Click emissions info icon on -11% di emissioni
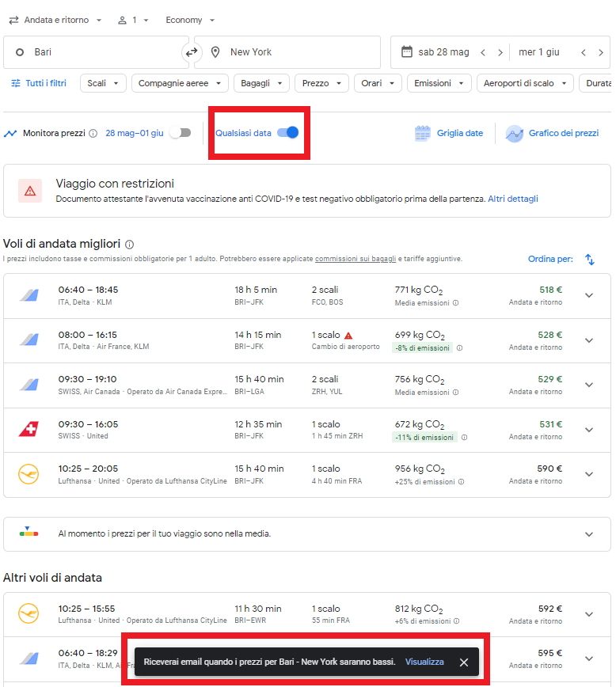 click(464, 437)
